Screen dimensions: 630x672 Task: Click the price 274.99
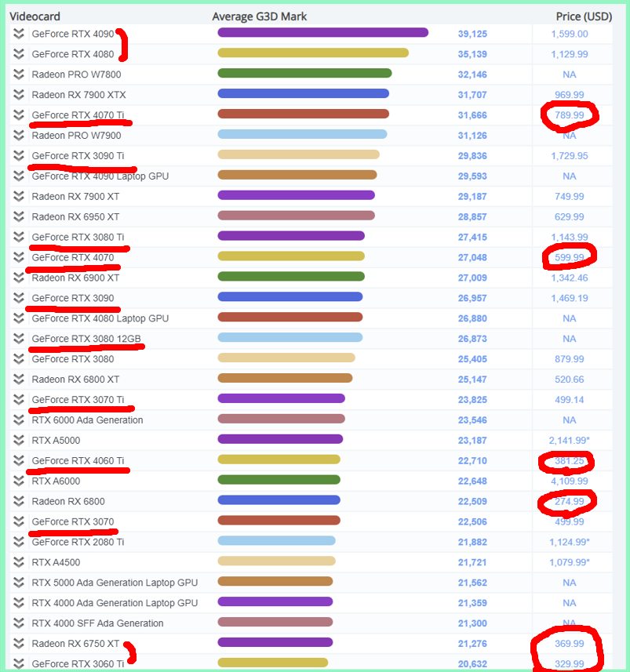point(570,501)
